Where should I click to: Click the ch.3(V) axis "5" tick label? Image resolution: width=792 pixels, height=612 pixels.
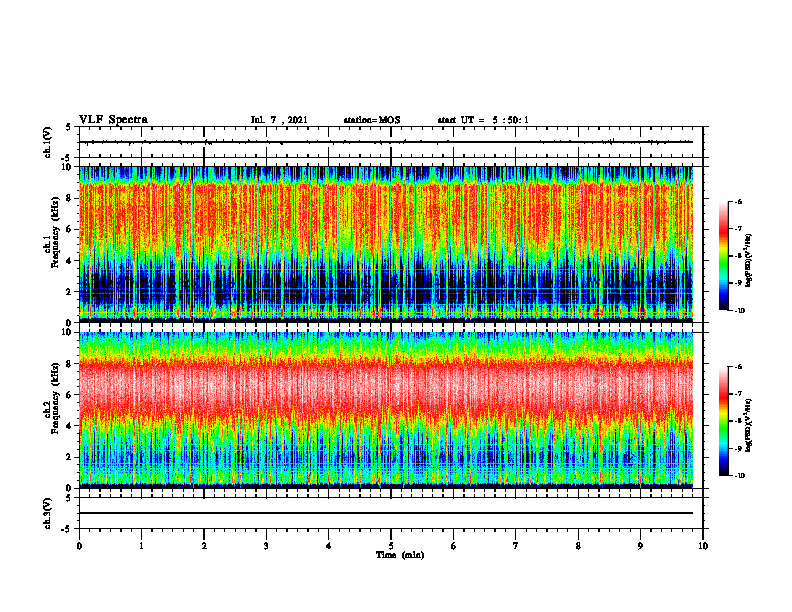coord(69,498)
